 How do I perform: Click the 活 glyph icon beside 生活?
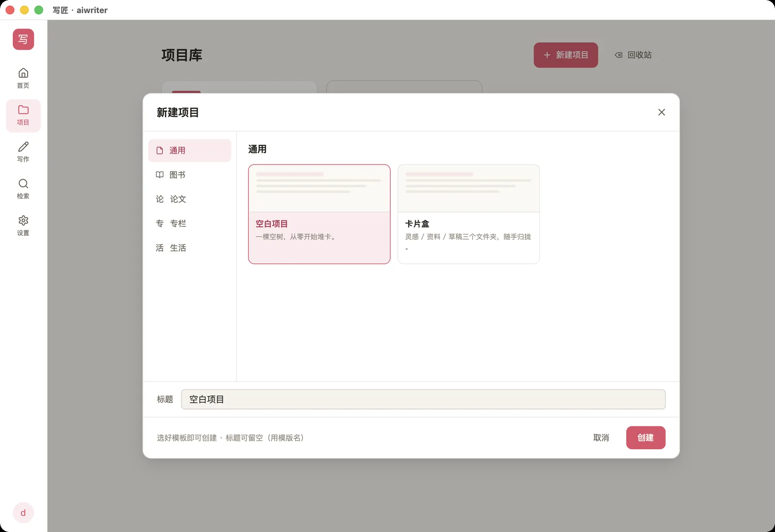tap(160, 247)
